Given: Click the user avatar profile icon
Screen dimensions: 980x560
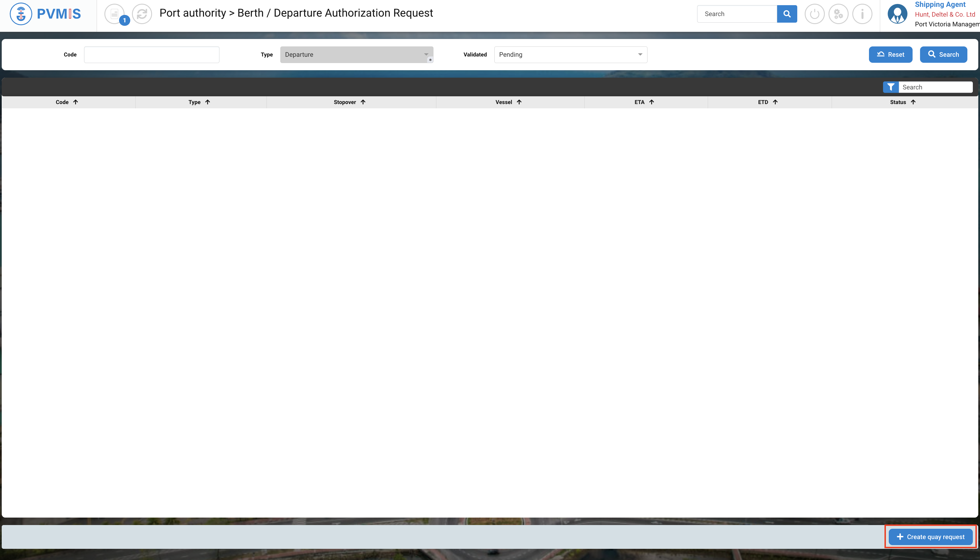Looking at the screenshot, I should [x=897, y=14].
